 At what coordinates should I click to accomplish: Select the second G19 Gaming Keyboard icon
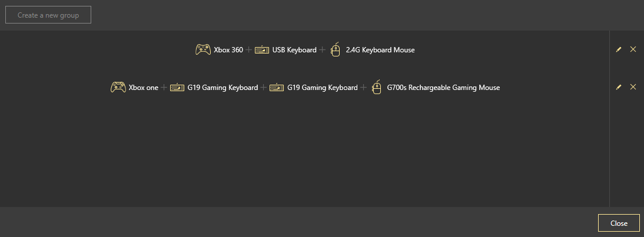(x=277, y=88)
